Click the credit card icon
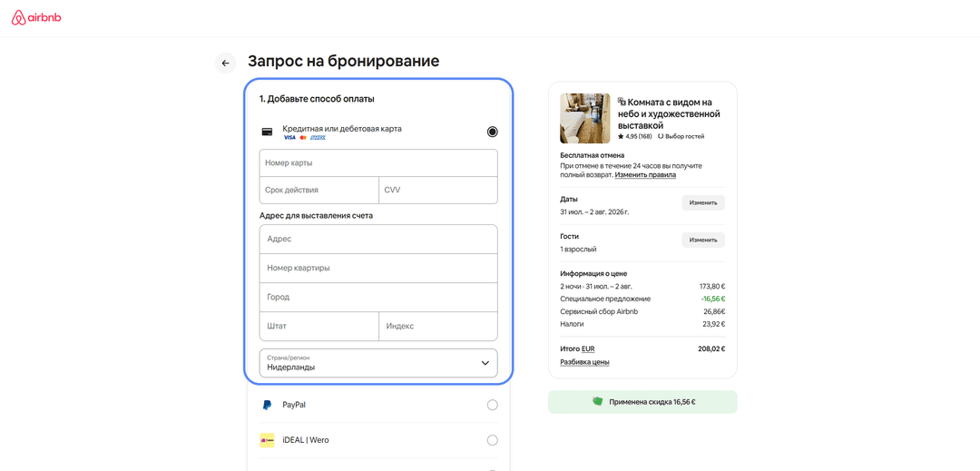This screenshot has height=471, width=980. [266, 132]
